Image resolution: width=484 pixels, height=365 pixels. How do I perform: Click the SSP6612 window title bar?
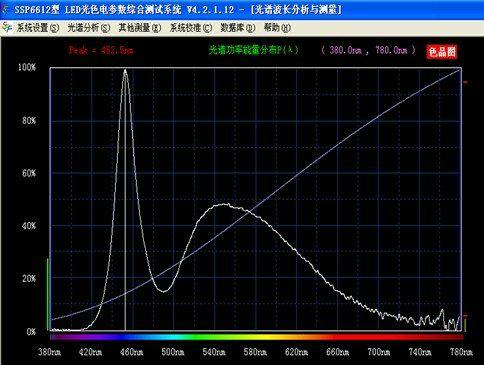[x=242, y=10]
